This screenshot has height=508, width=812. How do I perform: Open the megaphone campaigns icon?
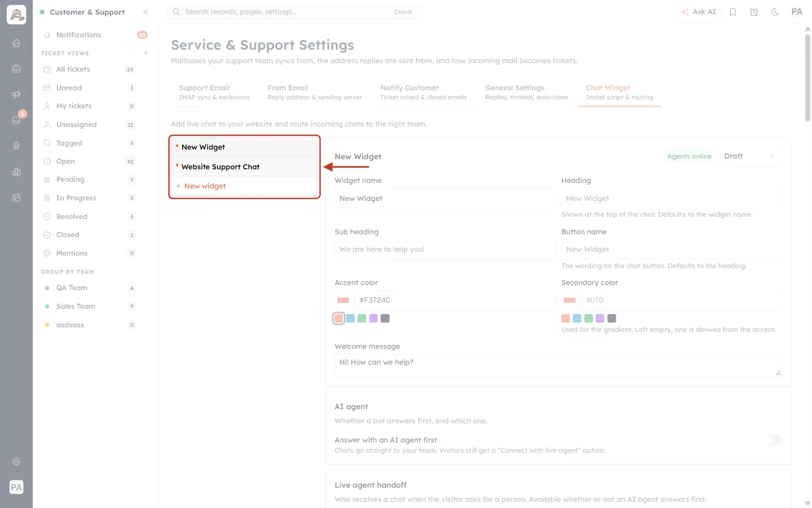(16, 94)
